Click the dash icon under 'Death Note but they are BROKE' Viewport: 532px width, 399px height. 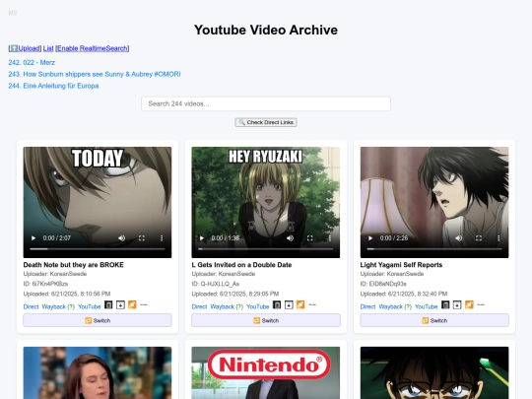144,304
